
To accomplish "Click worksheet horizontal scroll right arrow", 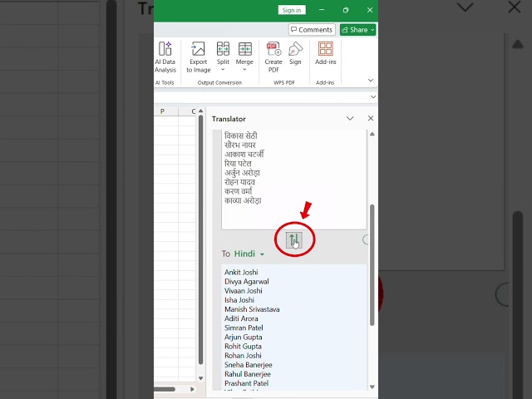I will coord(192,389).
